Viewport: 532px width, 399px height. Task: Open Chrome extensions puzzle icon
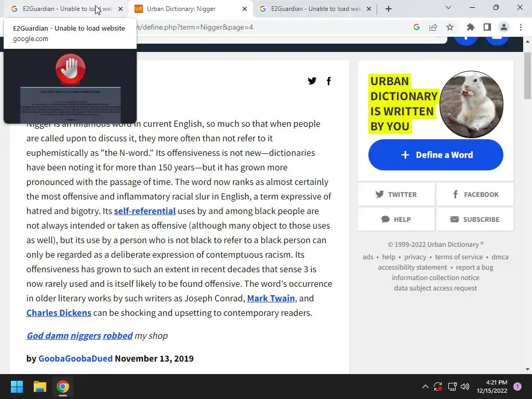pyautogui.click(x=471, y=27)
